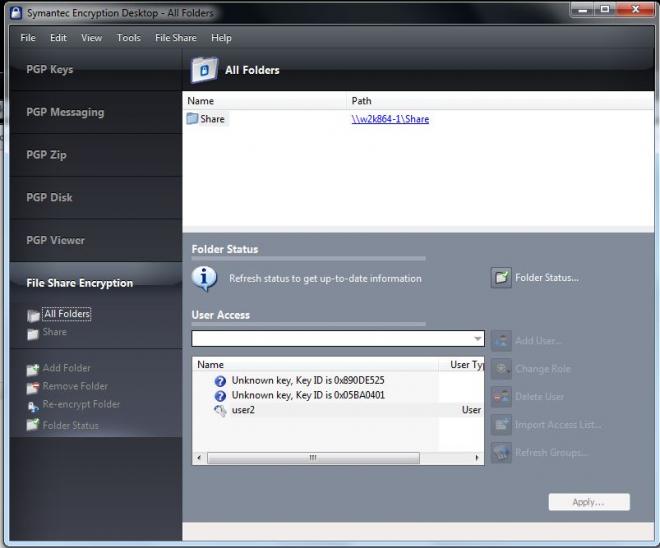The image size is (660, 548).
Task: Click the Apply... button
Action: click(x=589, y=502)
